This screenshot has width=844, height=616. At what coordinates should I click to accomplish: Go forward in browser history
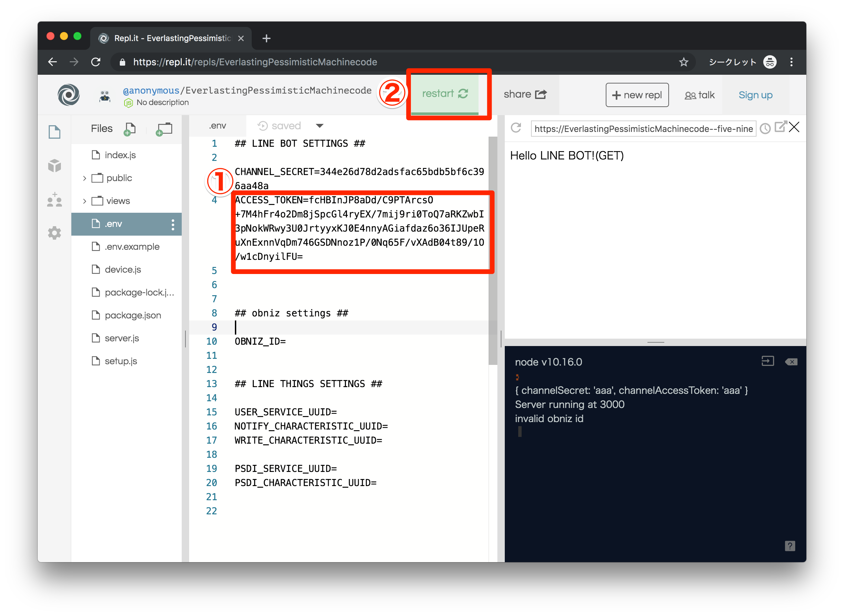74,62
